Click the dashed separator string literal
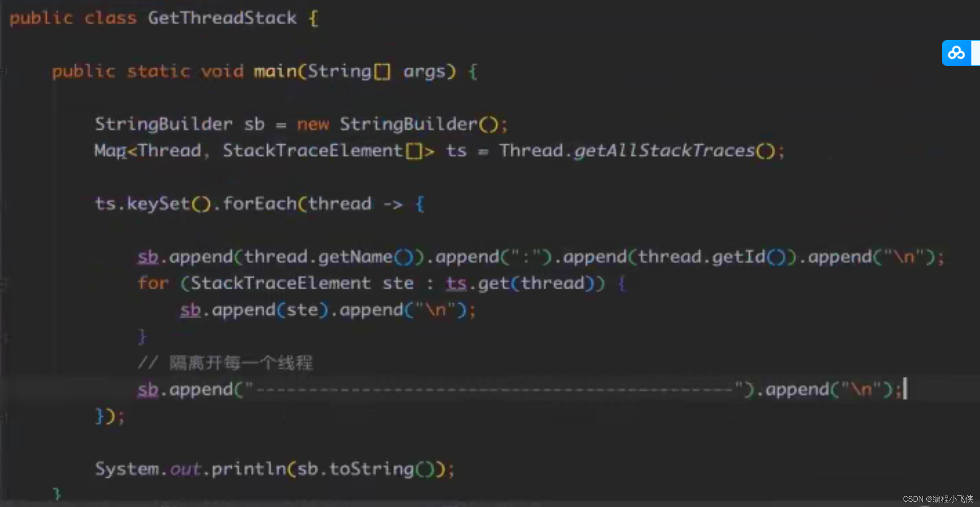980x507 pixels. [x=494, y=390]
